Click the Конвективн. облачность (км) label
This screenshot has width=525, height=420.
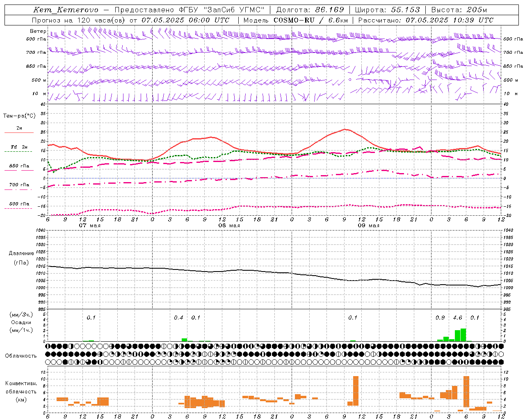(x=21, y=391)
